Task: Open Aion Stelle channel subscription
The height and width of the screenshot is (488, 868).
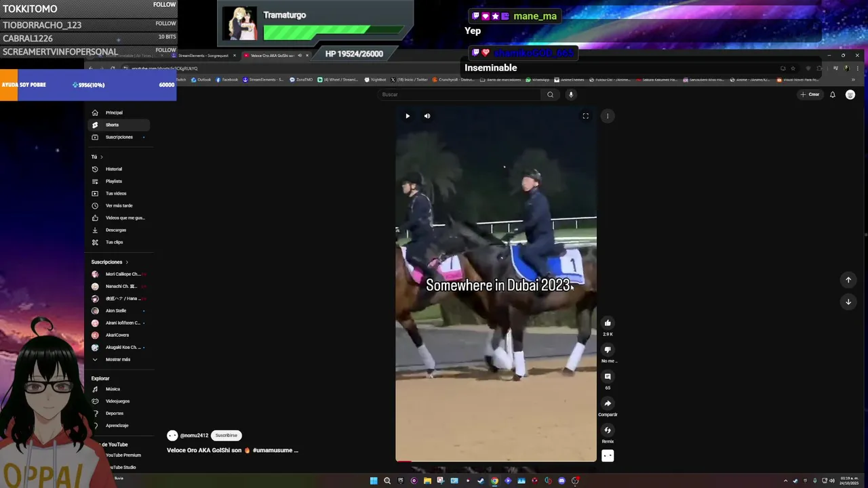Action: point(119,310)
